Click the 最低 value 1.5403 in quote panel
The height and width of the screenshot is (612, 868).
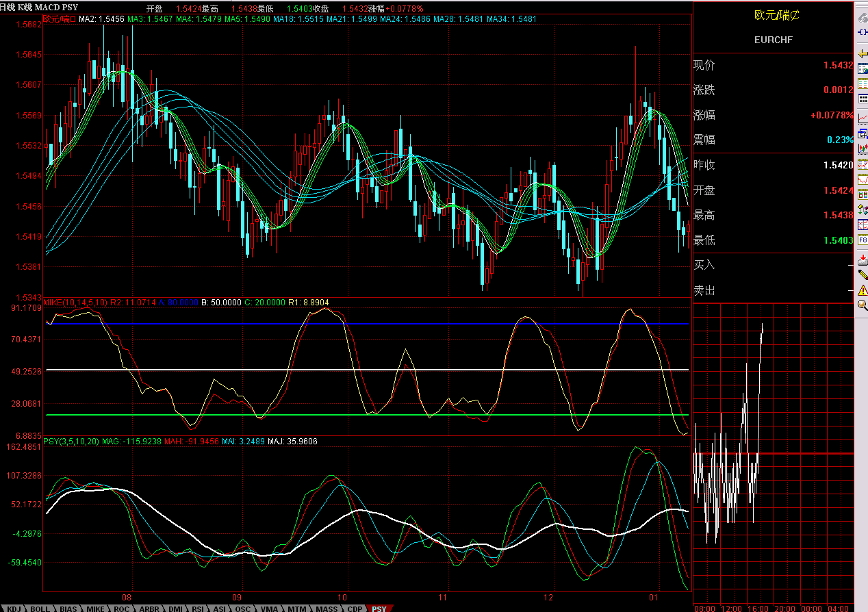coord(839,240)
